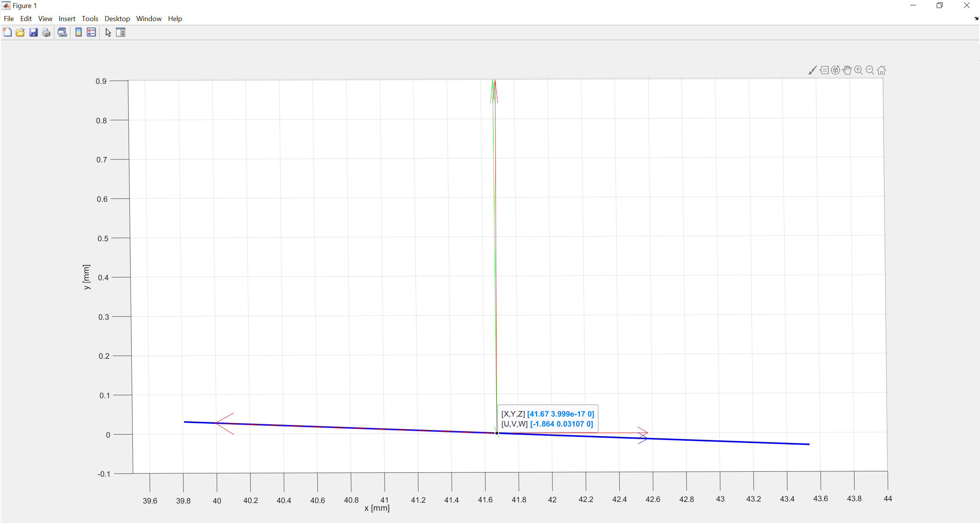Expand the toolbar arrow at top right corner
The height and width of the screenshot is (523, 980).
[x=976, y=19]
